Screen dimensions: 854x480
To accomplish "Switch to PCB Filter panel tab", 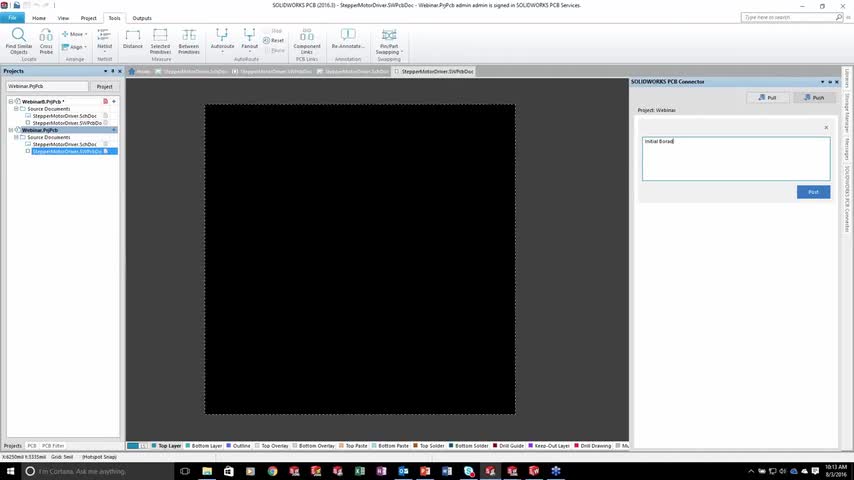I will (53, 446).
